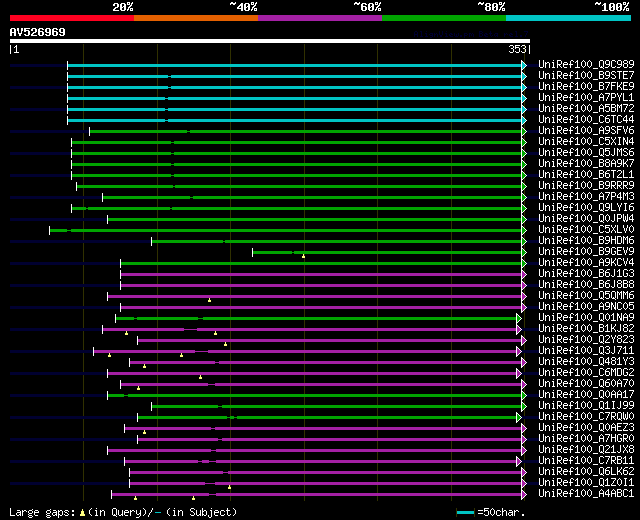This screenshot has width=640, height=520.
Task: Click the cyan alignment bar for UniRef100_Q9C989
Action: (295, 65)
